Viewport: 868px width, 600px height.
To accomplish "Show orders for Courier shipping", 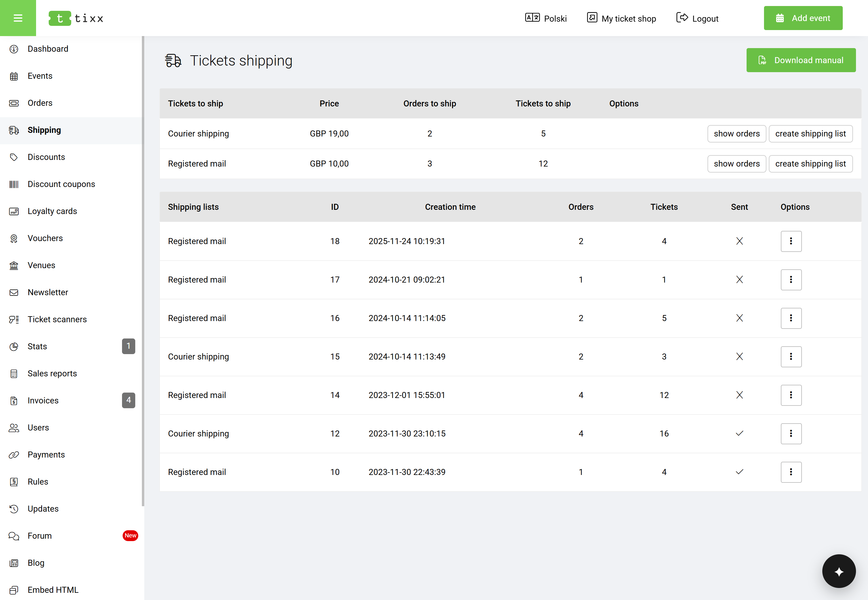I will point(736,134).
